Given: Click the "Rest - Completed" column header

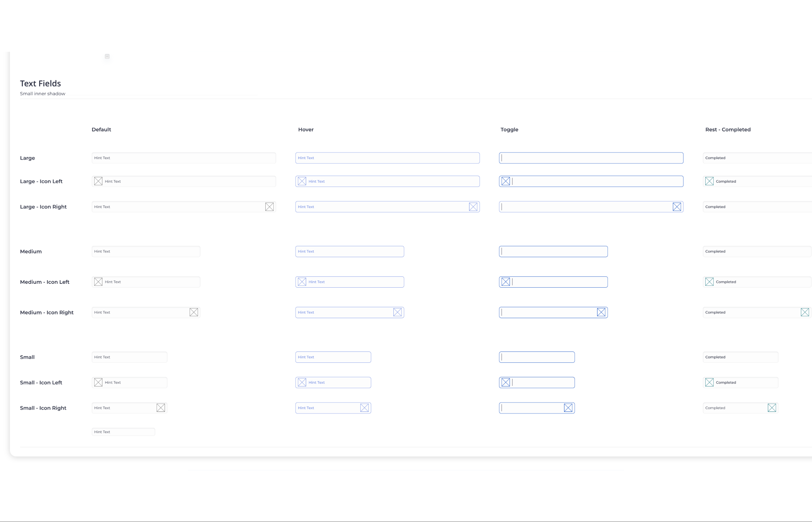Looking at the screenshot, I should point(728,129).
